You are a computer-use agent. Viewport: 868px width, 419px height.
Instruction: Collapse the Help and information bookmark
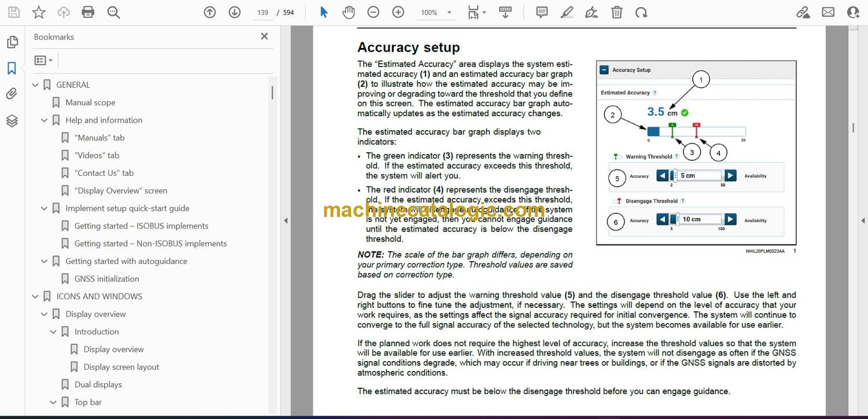tap(45, 120)
